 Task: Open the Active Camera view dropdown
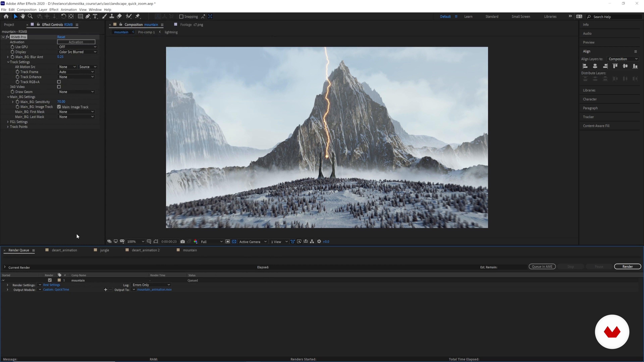[x=253, y=242]
